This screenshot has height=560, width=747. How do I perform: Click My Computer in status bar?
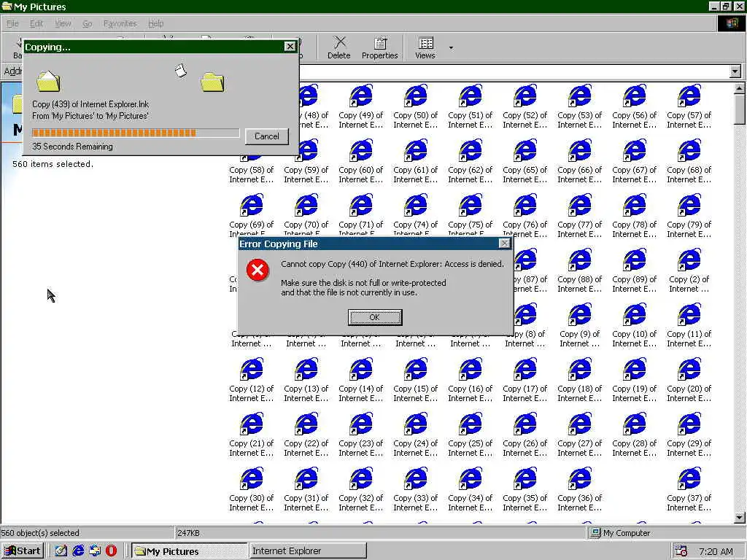pos(620,533)
